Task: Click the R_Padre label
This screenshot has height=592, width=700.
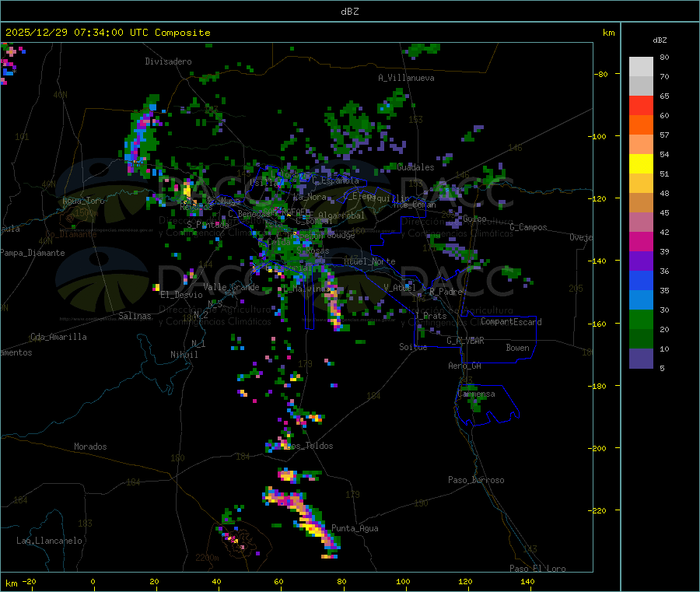Action: click(x=446, y=292)
